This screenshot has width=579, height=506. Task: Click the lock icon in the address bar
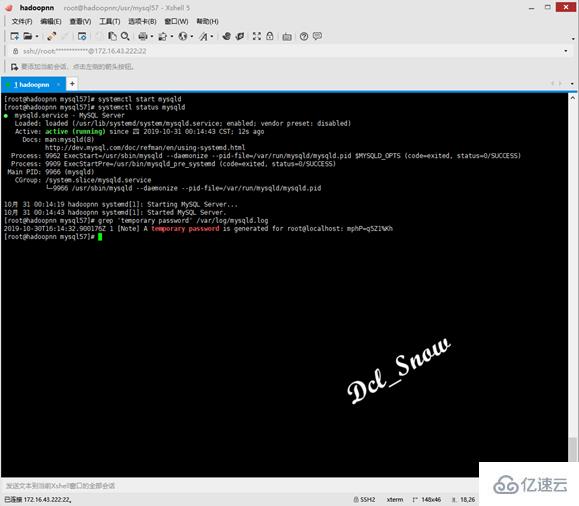(15, 51)
